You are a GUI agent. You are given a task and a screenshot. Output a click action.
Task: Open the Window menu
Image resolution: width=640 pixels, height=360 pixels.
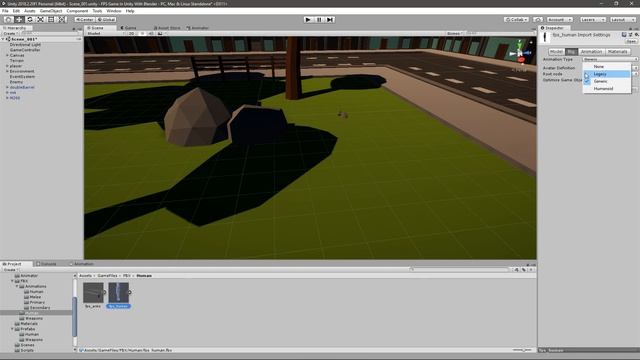(x=113, y=11)
